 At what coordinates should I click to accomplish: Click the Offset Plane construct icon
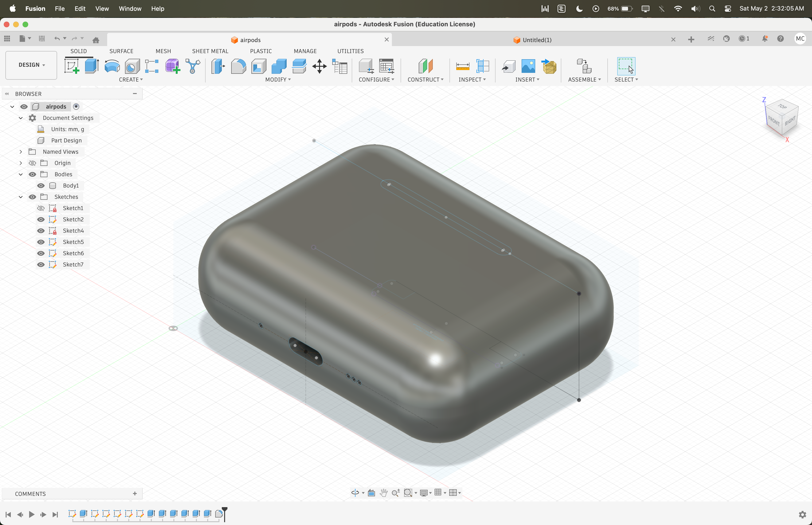point(426,66)
